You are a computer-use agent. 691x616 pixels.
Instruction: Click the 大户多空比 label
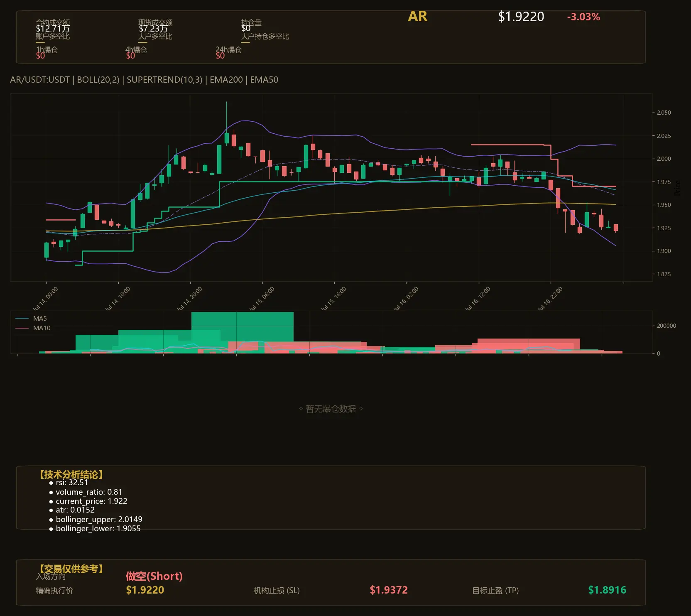pos(155,36)
